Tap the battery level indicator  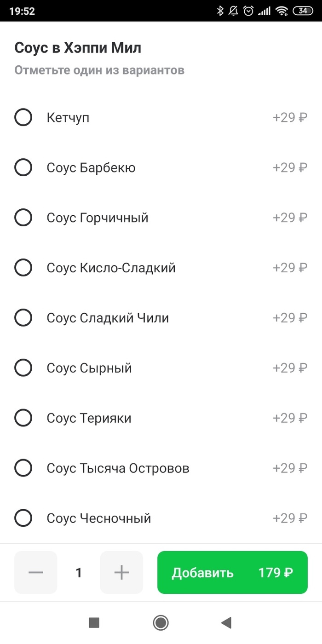click(303, 11)
